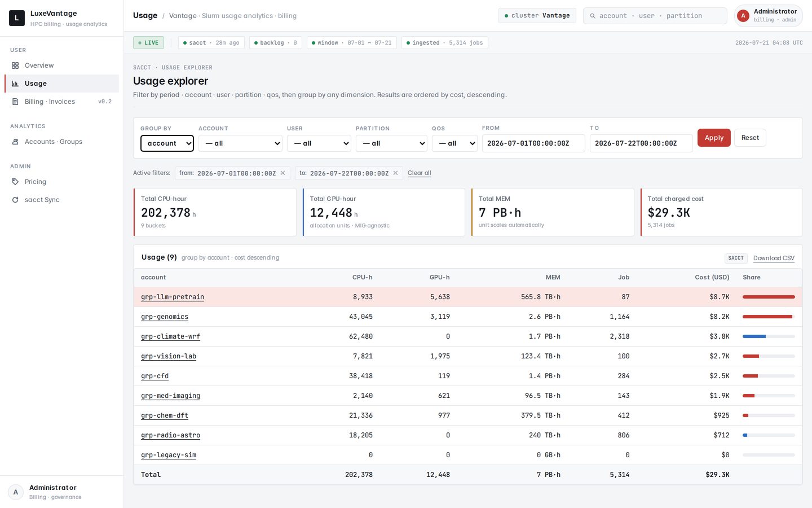Open the QOS filter dropdown
Screen dimensions: 812x508
[x=454, y=143]
